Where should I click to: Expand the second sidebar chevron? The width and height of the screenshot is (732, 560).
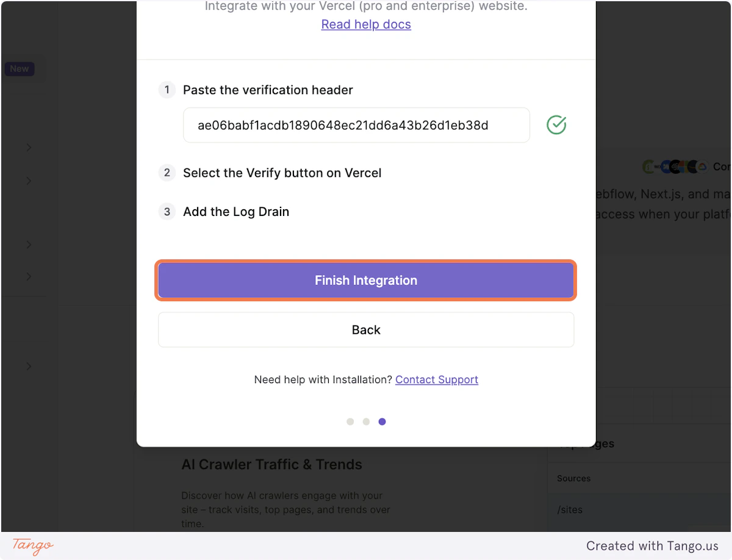(x=28, y=181)
